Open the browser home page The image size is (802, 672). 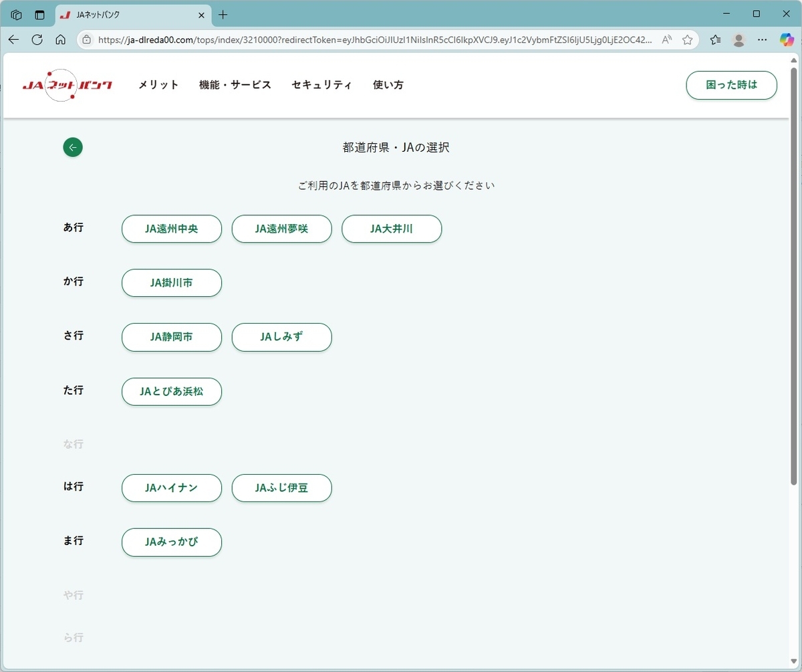(x=60, y=39)
